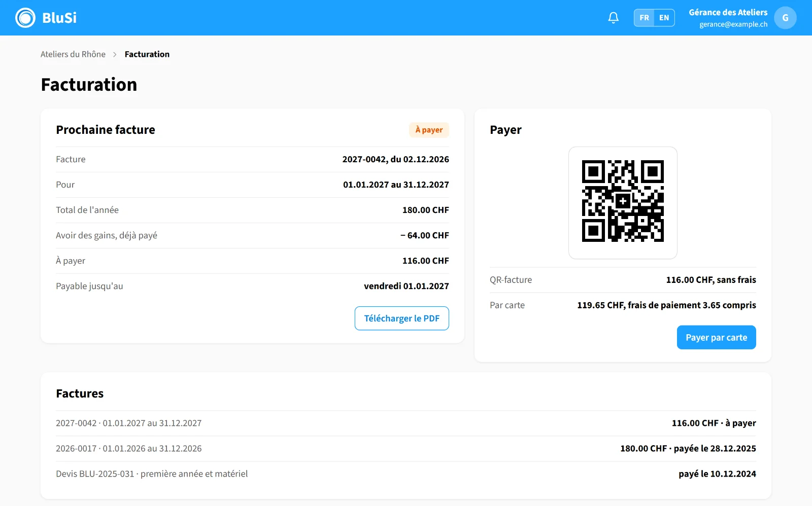
Task: Click the Facturation page title
Action: [89, 84]
